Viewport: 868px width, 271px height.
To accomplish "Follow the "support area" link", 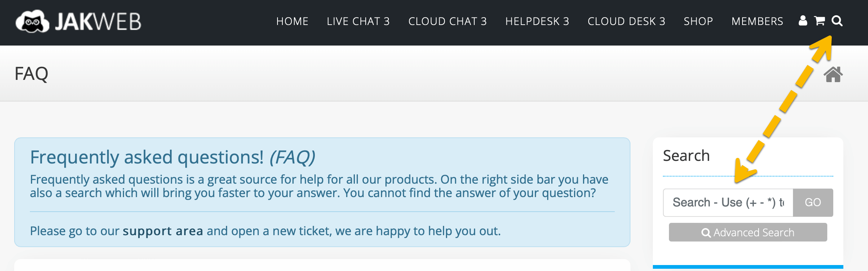I will click(163, 231).
